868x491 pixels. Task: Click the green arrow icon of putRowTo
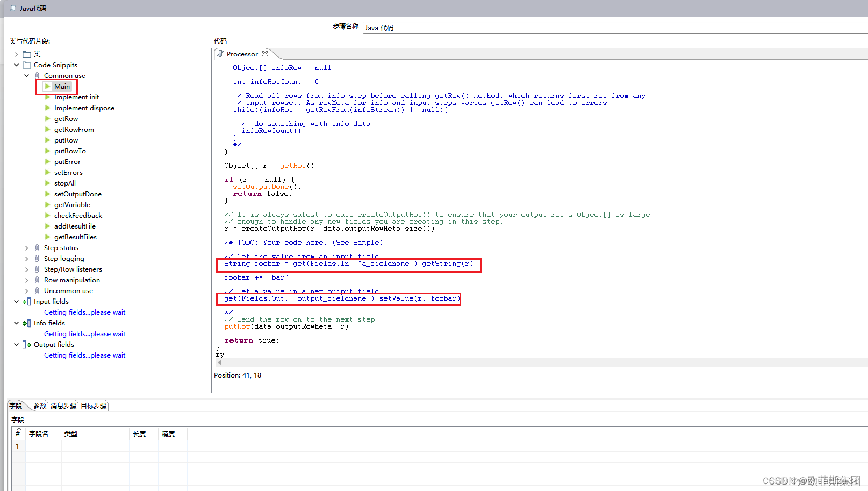(x=47, y=151)
